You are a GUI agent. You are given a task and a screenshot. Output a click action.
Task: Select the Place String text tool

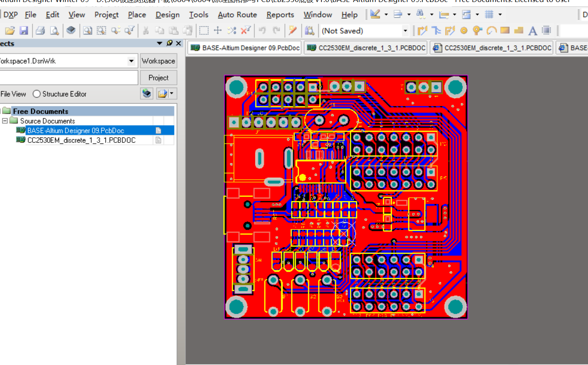point(532,30)
